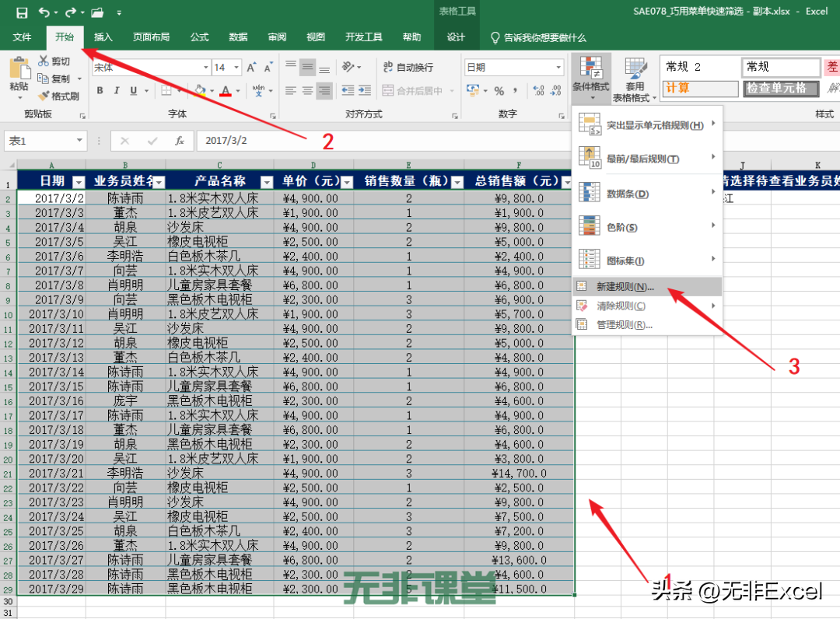Switch to the 公式 (Formulas) tab
Screen dimensions: 840x619
coord(199,37)
